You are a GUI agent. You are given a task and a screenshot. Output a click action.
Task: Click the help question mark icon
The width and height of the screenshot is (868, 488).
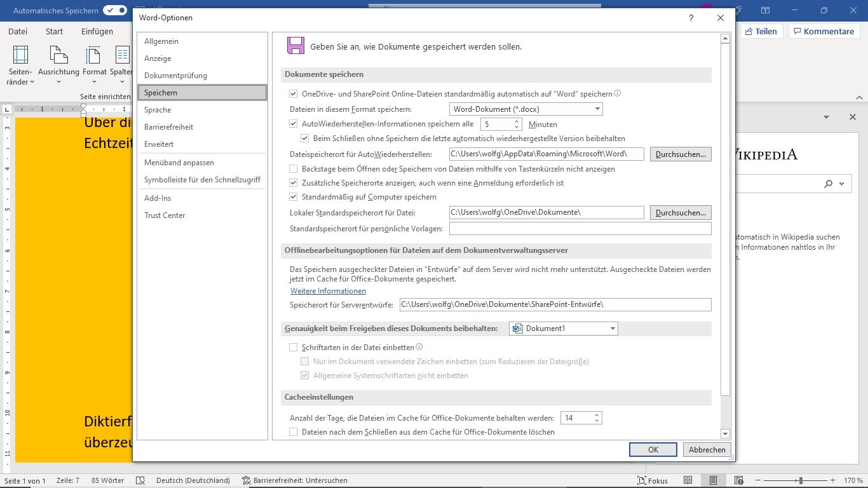691,18
